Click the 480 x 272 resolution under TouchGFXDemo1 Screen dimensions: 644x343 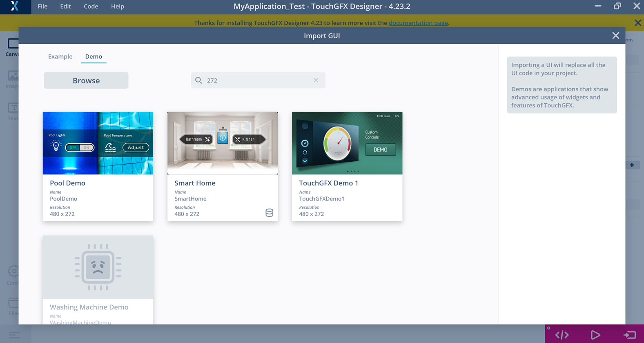(x=311, y=214)
